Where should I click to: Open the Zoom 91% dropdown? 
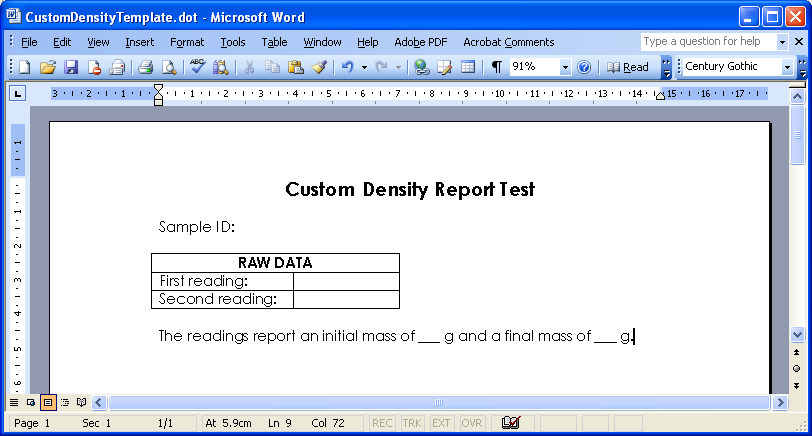tap(565, 67)
